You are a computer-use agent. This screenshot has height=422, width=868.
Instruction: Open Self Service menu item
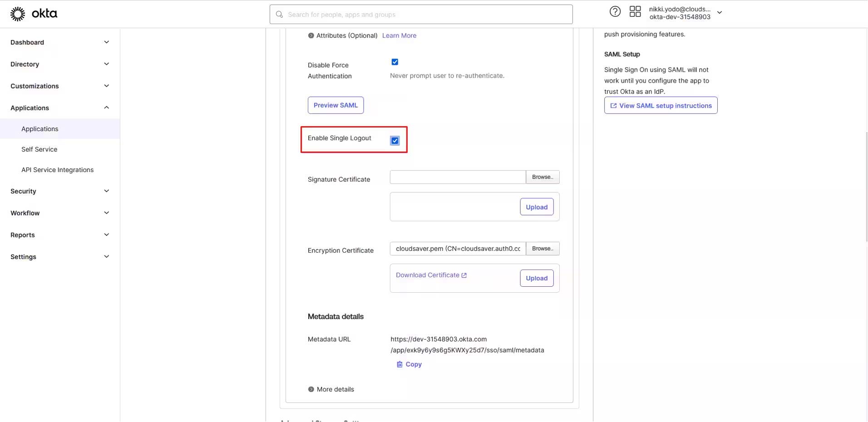[x=39, y=149]
